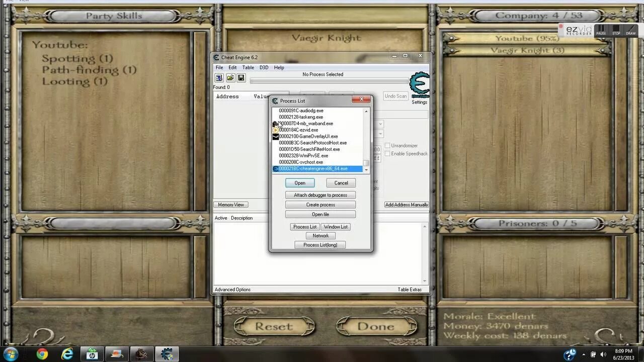Viewport: 644px width, 362px height.
Task: Click the Select process to open icon
Action: [x=219, y=78]
